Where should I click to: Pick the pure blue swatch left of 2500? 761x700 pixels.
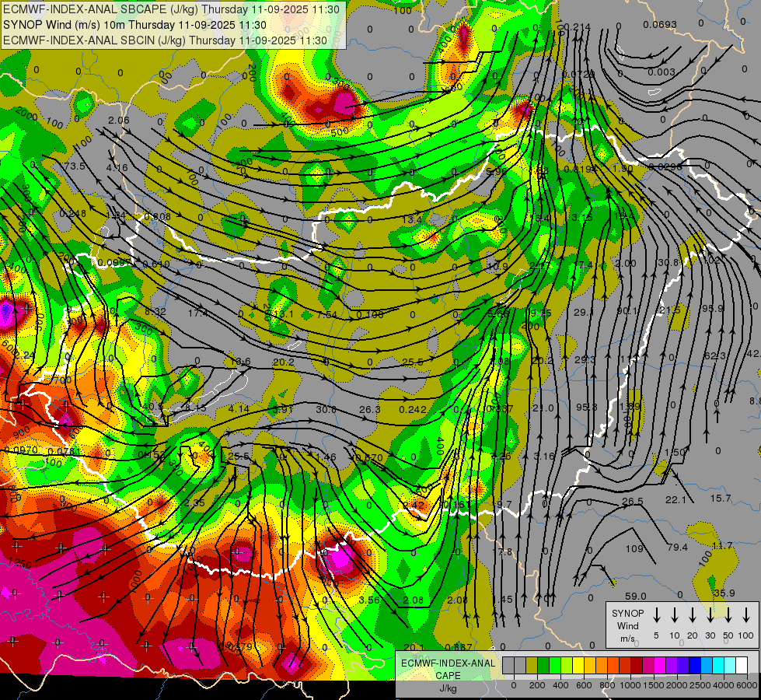click(x=695, y=666)
